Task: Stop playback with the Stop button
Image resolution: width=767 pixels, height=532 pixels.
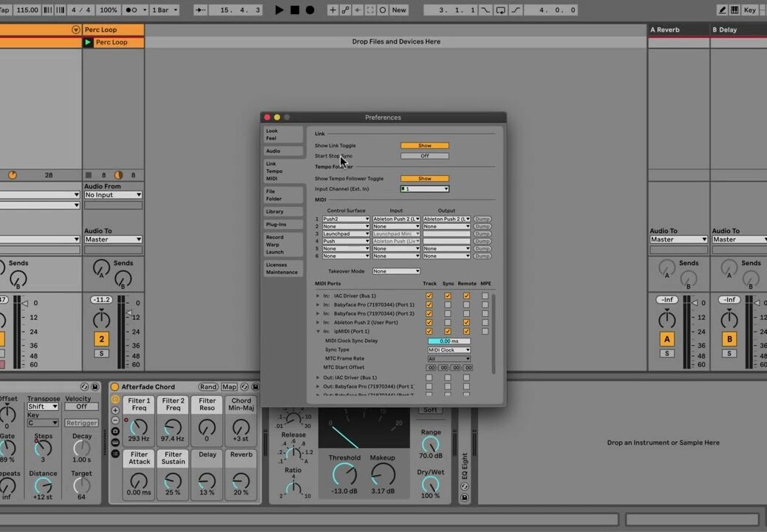Action: (x=295, y=10)
